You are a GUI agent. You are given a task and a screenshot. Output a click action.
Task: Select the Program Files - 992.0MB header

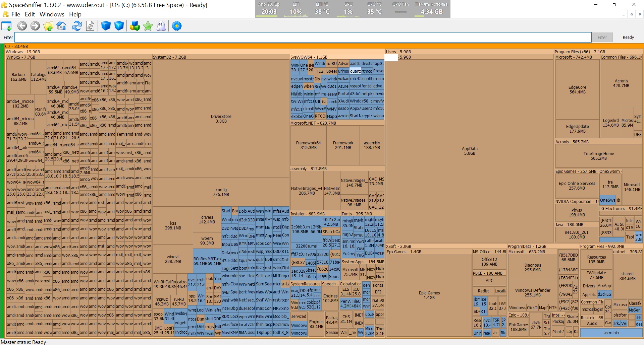click(x=611, y=246)
